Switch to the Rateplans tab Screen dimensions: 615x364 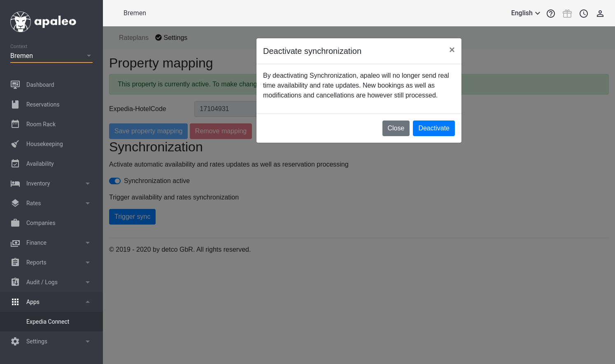click(x=133, y=38)
